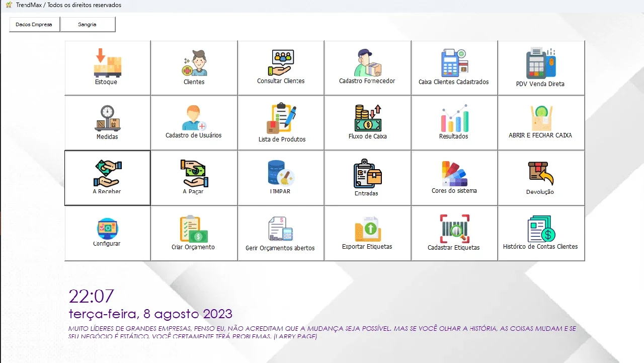Run the LIMPAR database cleanup
644x363 pixels.
coord(281,178)
